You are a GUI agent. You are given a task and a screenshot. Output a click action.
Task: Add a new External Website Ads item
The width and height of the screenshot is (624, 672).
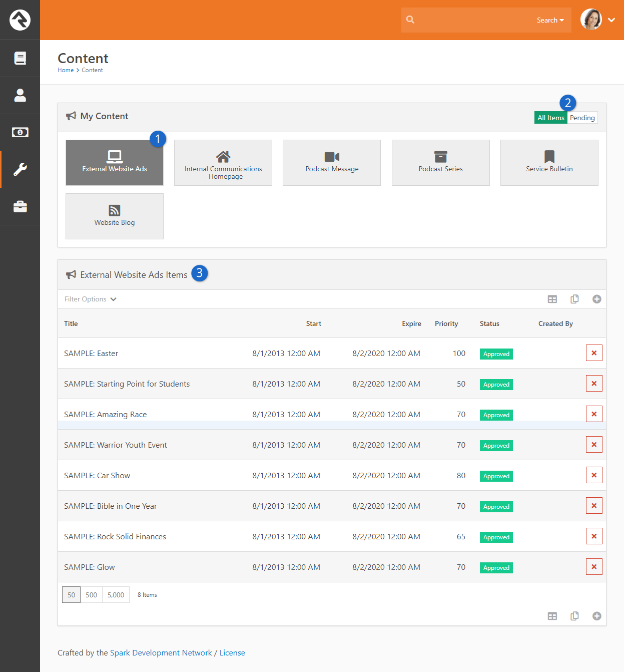tap(596, 299)
